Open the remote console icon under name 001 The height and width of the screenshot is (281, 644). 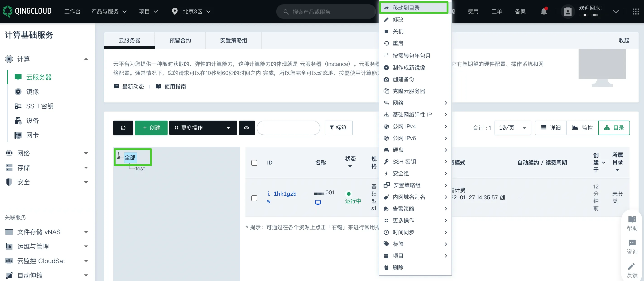tap(318, 202)
